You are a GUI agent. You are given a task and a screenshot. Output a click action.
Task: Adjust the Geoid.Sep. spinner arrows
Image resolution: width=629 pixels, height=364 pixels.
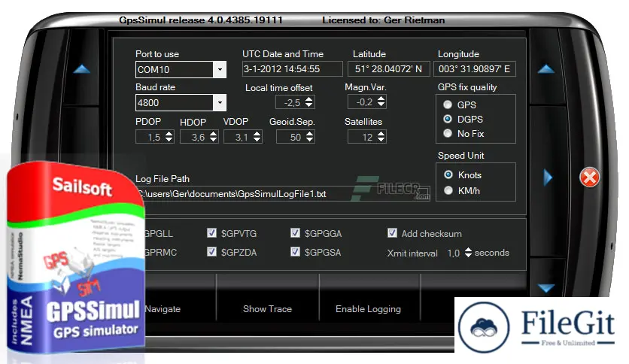click(x=309, y=137)
